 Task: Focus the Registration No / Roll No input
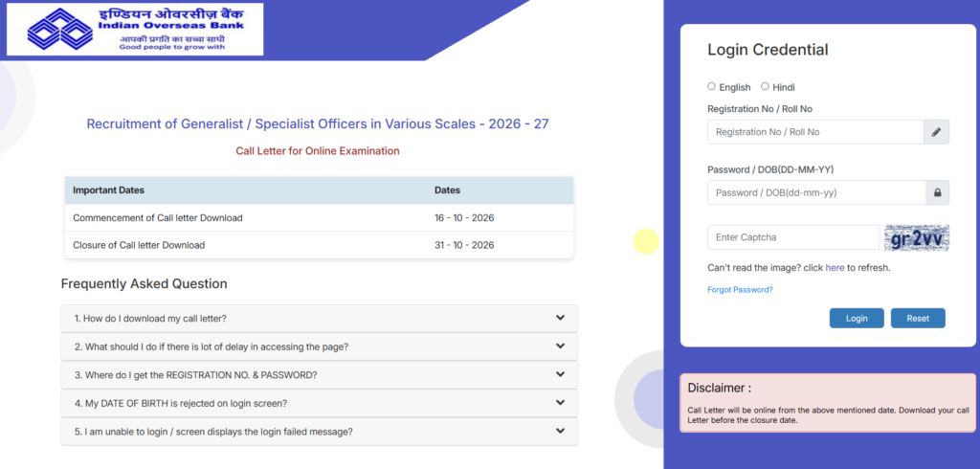pyautogui.click(x=815, y=132)
